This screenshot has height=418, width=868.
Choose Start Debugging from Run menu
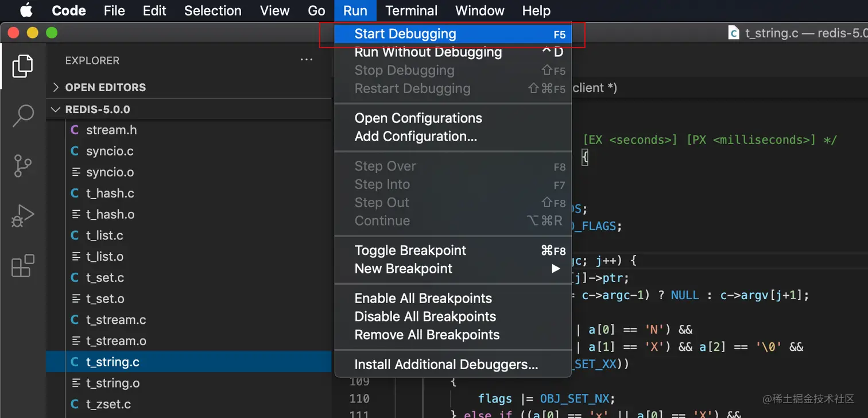(x=453, y=34)
